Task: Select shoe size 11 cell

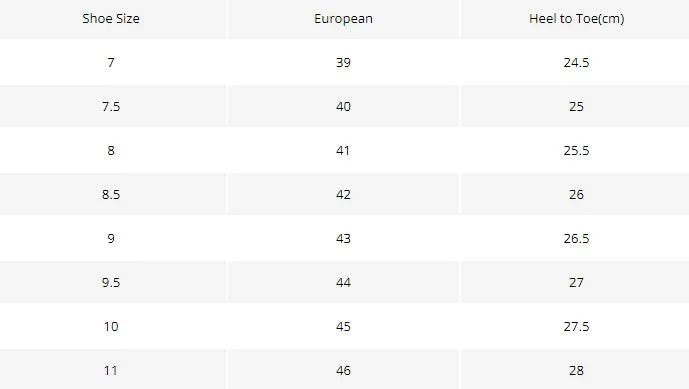Action: [111, 370]
